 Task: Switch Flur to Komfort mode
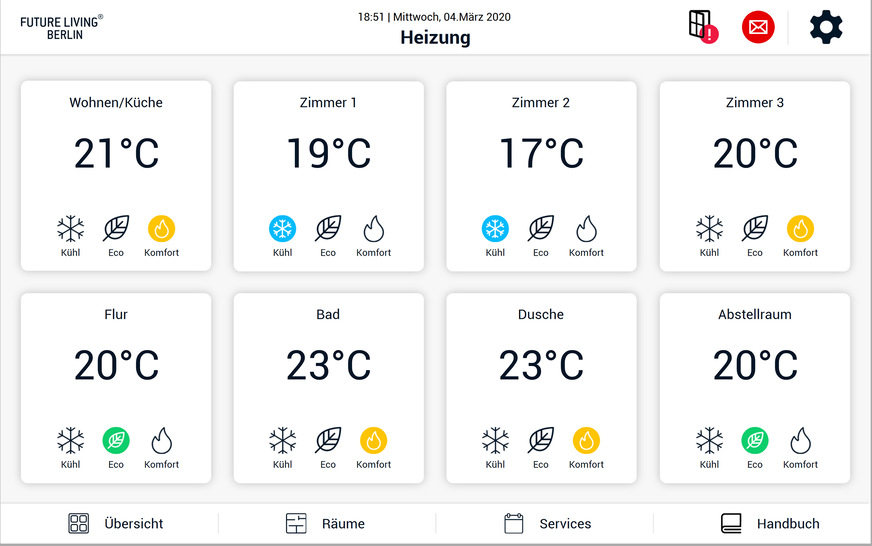(161, 441)
